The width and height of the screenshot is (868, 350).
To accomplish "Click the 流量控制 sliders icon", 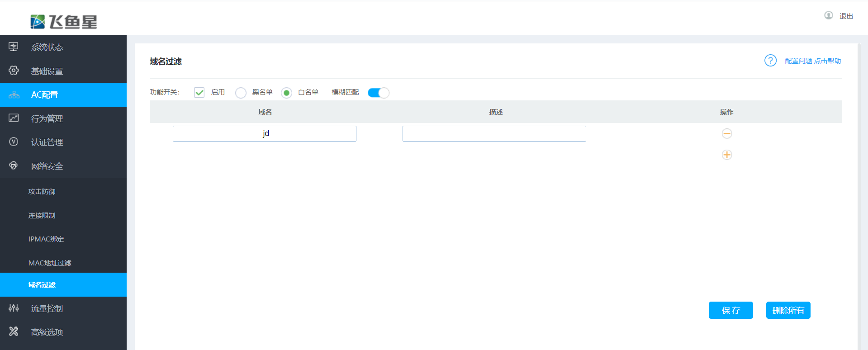I will click(x=14, y=308).
